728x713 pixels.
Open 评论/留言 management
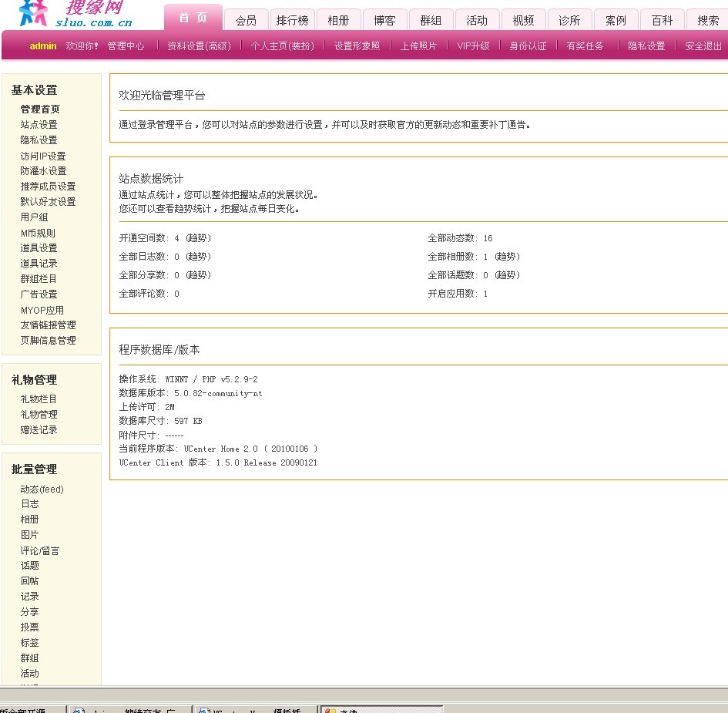(x=40, y=551)
